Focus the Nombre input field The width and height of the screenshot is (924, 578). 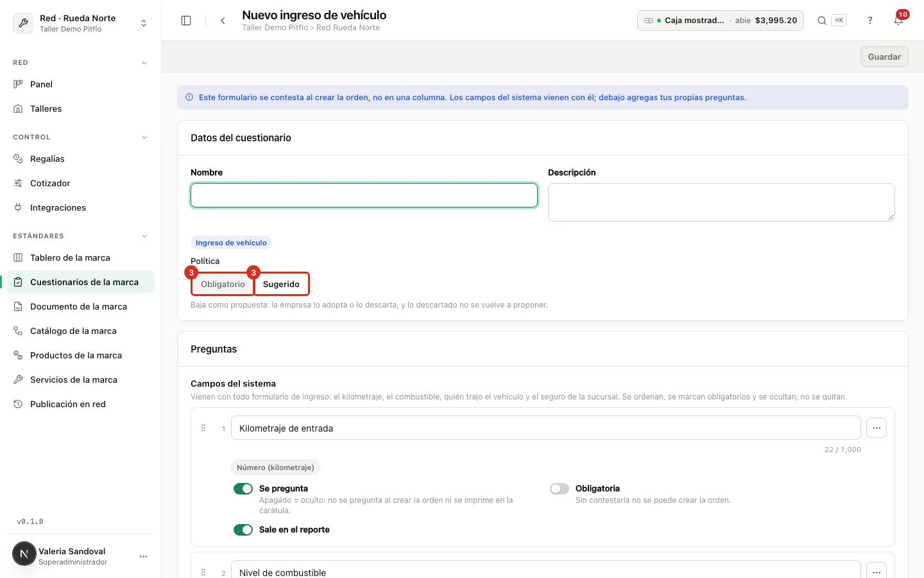coord(364,195)
